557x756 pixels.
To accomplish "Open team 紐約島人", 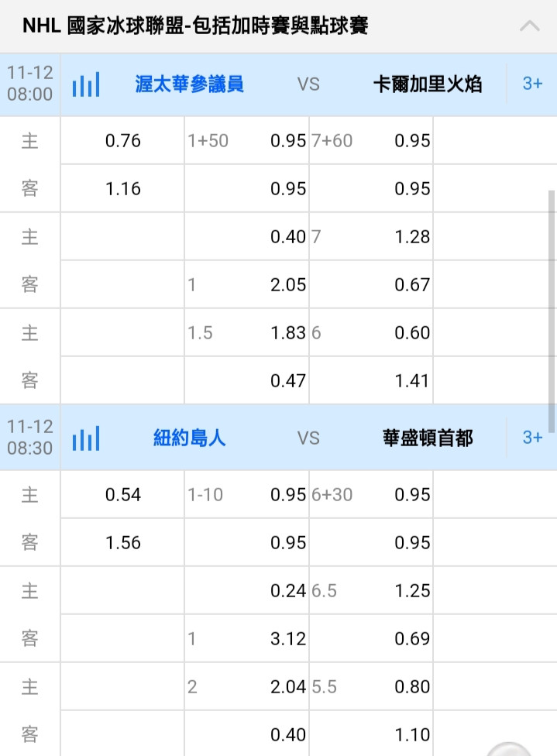I will coord(189,438).
